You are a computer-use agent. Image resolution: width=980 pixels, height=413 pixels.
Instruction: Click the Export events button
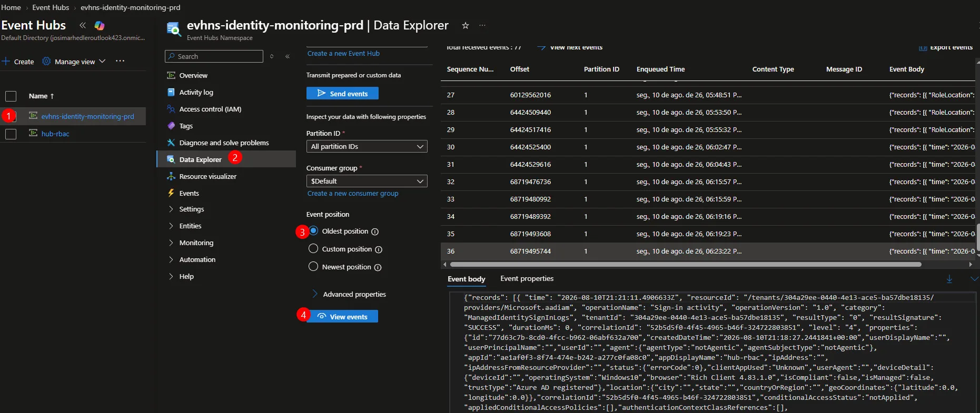(946, 47)
